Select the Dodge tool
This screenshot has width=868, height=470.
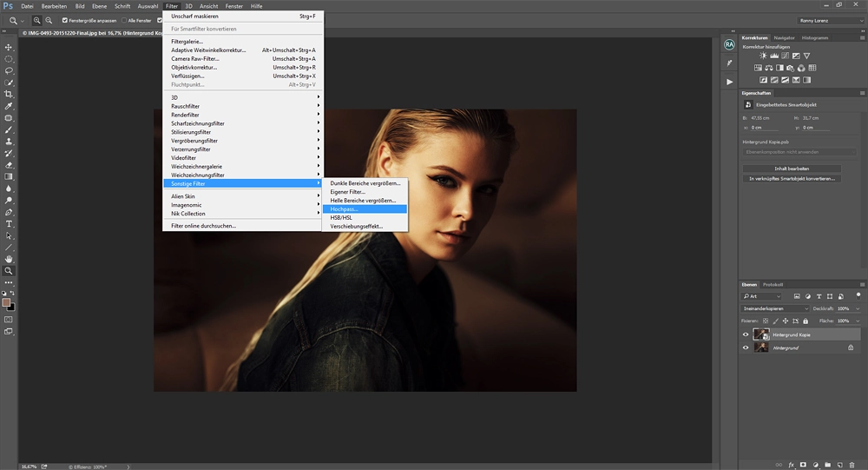coord(9,201)
